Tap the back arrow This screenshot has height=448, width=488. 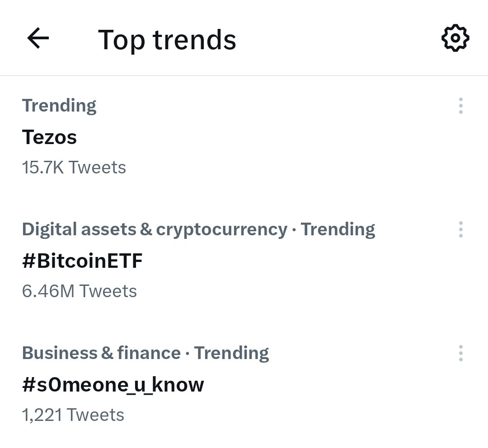(x=38, y=39)
